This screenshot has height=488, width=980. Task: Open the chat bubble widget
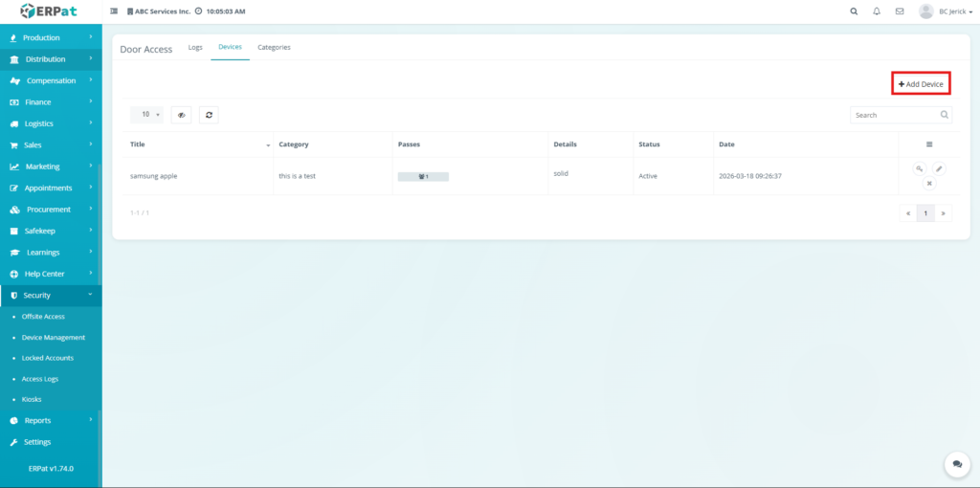pos(956,464)
